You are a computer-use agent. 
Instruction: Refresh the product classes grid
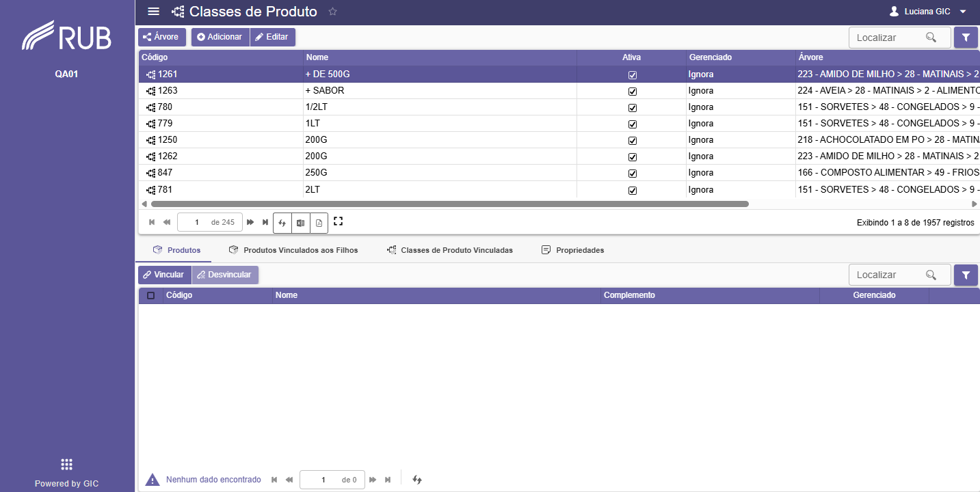282,223
